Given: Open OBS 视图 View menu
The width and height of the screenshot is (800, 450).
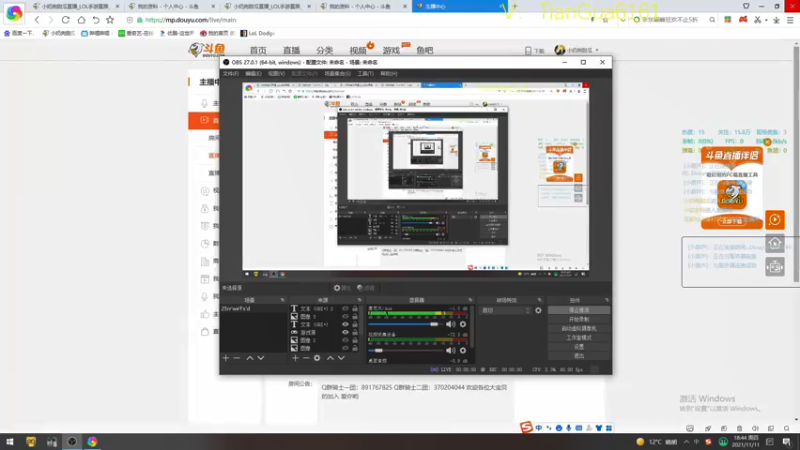Looking at the screenshot, I should [277, 73].
